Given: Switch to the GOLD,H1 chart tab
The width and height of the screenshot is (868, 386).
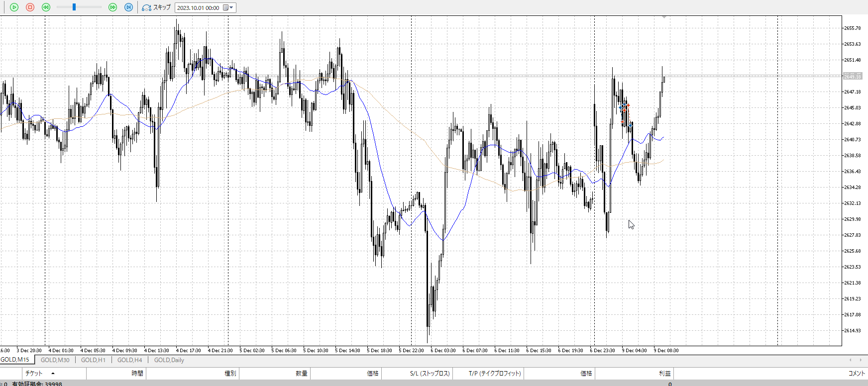Looking at the screenshot, I should [x=93, y=360].
